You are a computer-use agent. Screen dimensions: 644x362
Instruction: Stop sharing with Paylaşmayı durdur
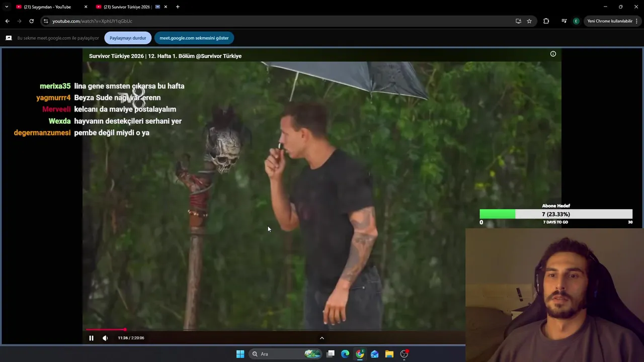click(128, 38)
